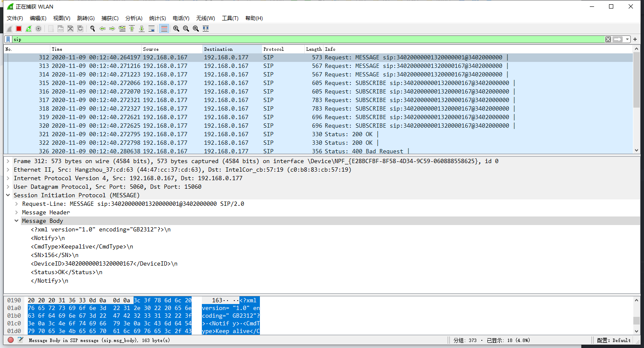The height and width of the screenshot is (348, 644).
Task: Open the 电话(Y) menu
Action: coord(181,18)
